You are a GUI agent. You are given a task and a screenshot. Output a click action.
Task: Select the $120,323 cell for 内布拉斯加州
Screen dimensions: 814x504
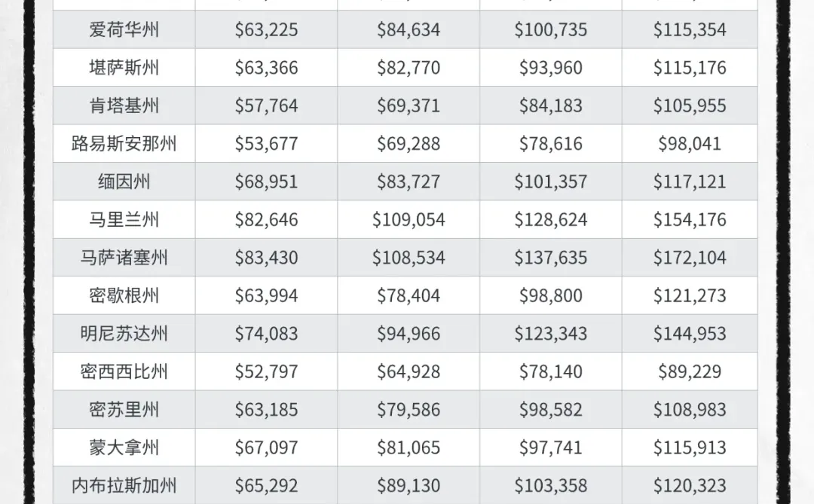[x=690, y=485]
